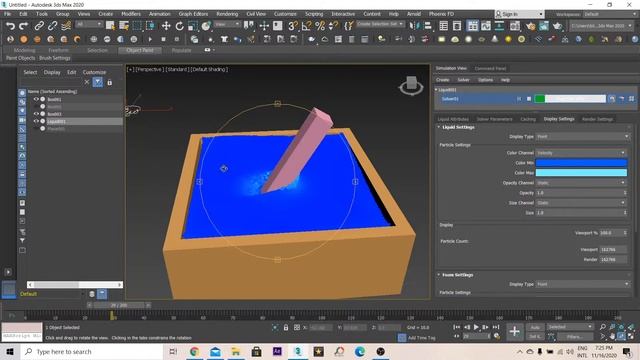
Task: Open the Render Setup teapot icon
Action: point(531,26)
